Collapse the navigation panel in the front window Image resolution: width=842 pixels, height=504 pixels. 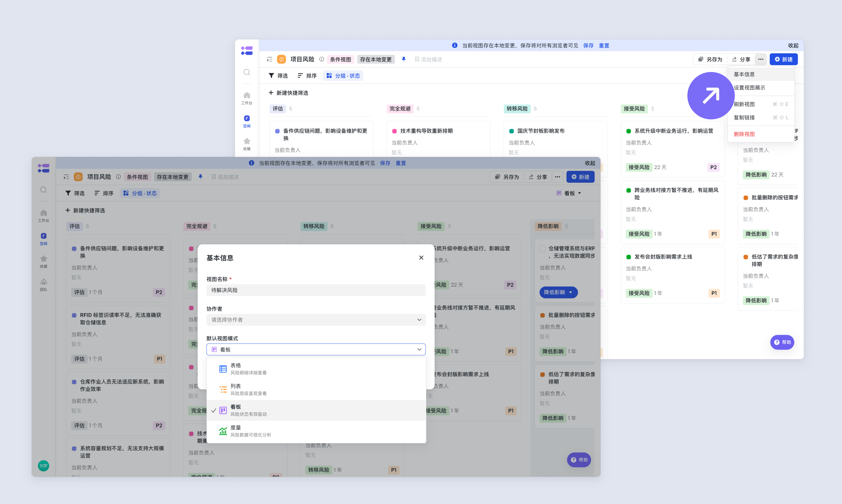pyautogui.click(x=66, y=177)
